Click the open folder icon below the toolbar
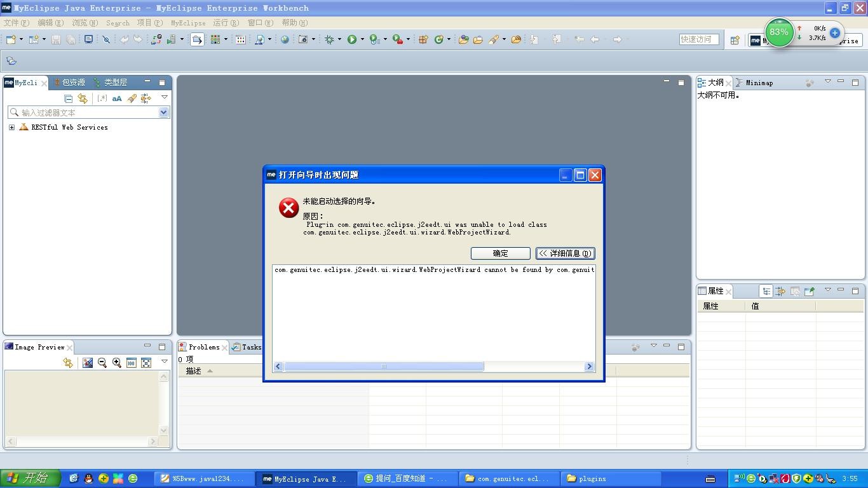 (11, 61)
